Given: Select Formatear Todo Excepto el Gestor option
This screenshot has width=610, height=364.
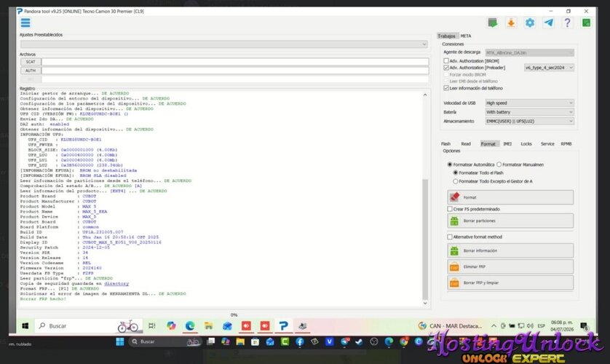Looking at the screenshot, I should coord(456,181).
